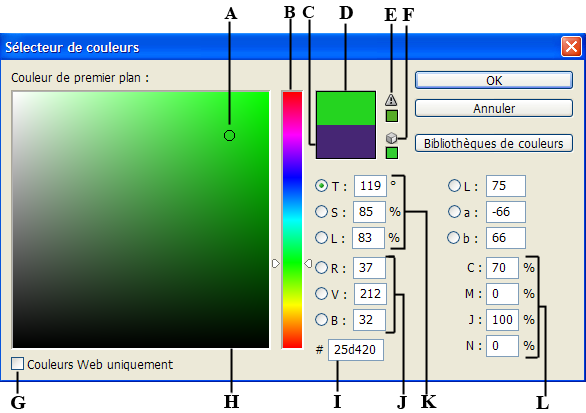
Task: Click the Lab L field showing 75
Action: coord(506,186)
